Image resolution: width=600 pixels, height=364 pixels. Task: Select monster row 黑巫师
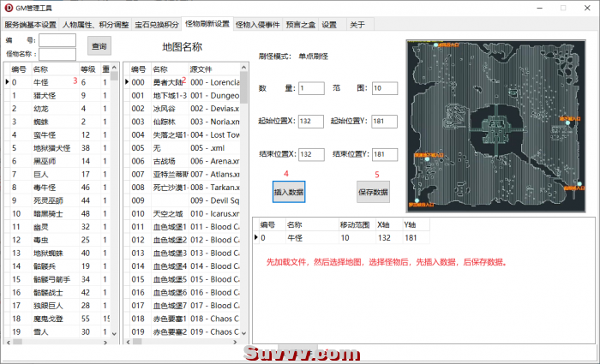[57, 161]
